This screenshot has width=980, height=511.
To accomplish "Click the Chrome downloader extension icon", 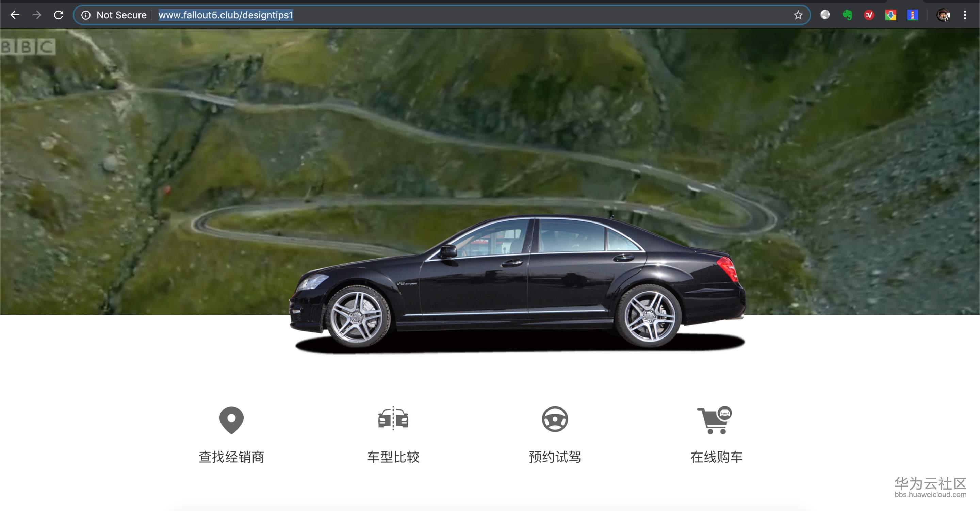I will coord(891,15).
